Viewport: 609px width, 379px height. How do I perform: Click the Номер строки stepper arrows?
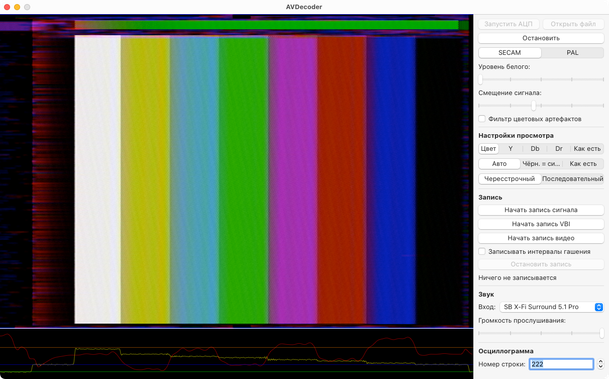pos(600,364)
